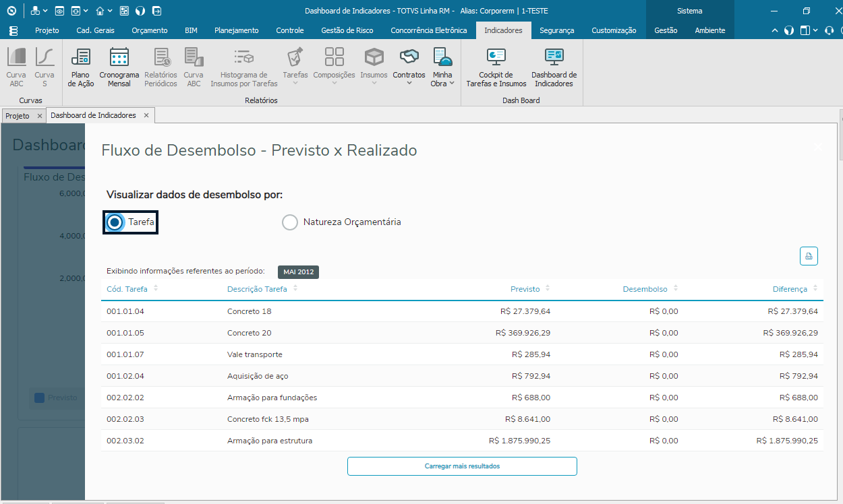Viewport: 843px width, 504px height.
Task: Open the Concorrência Eletrônica ribbon tab
Action: (x=429, y=30)
